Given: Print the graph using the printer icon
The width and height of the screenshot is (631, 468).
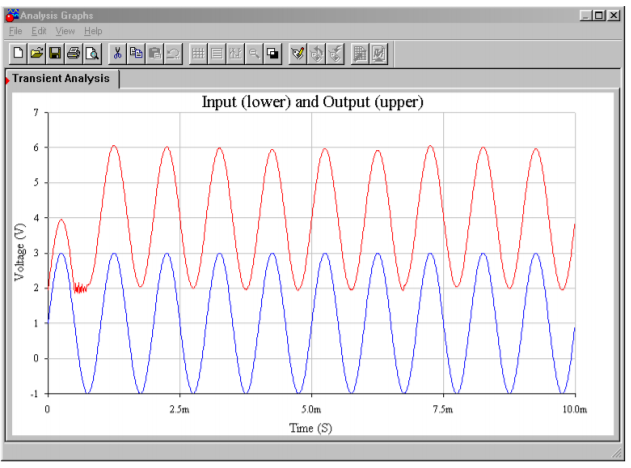Looking at the screenshot, I should tap(73, 53).
